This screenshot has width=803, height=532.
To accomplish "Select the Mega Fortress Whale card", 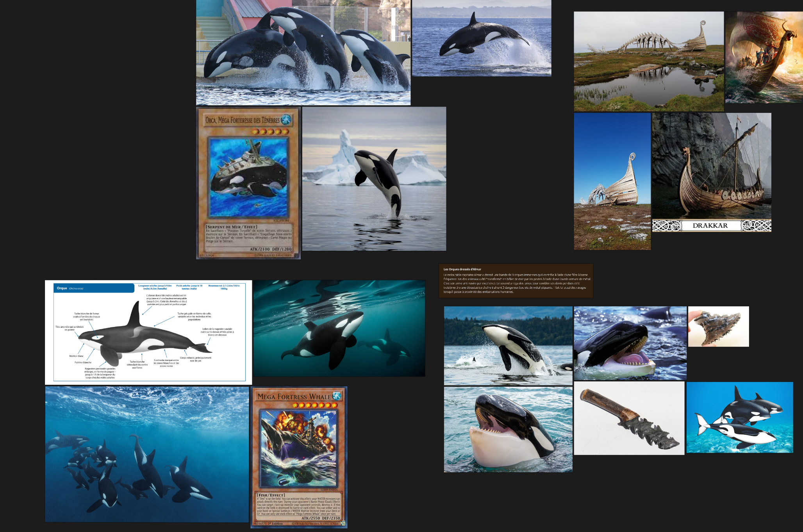I will [x=299, y=457].
